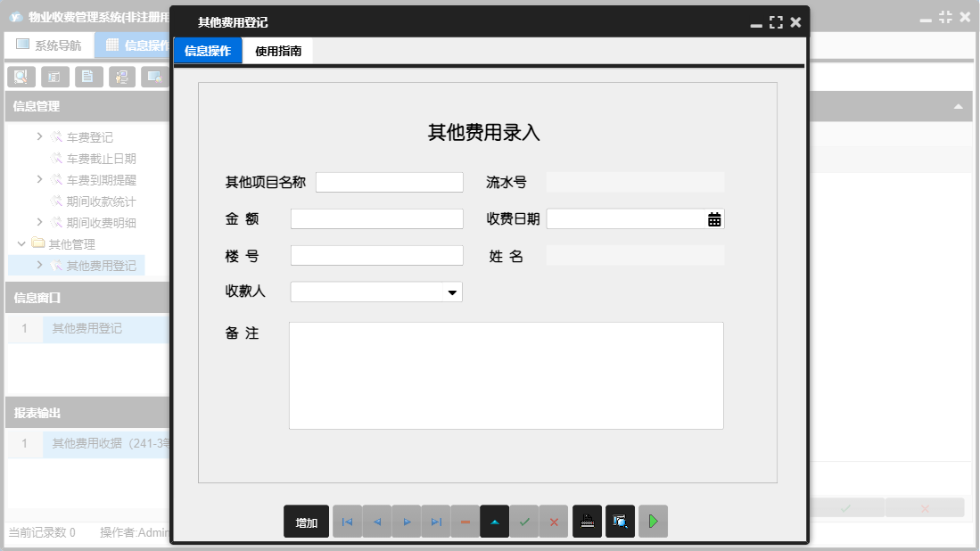Jump to the first record using navigation icon

pyautogui.click(x=347, y=522)
